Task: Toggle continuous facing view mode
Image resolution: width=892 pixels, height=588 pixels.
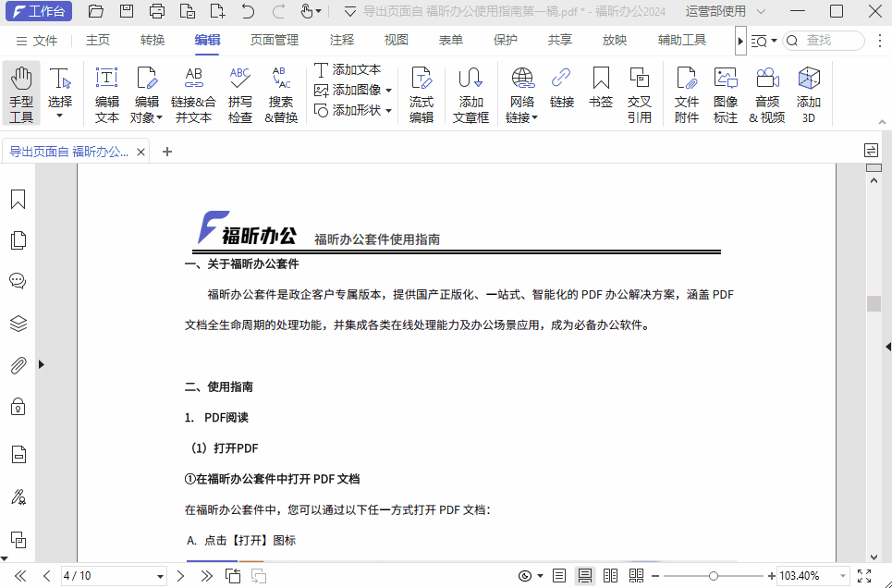Action: click(x=637, y=576)
